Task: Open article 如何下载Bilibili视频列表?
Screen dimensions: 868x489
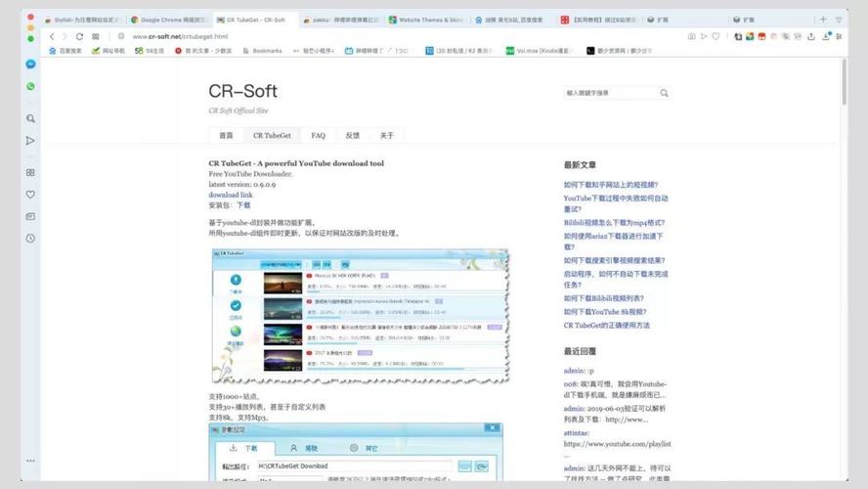Action: [603, 298]
